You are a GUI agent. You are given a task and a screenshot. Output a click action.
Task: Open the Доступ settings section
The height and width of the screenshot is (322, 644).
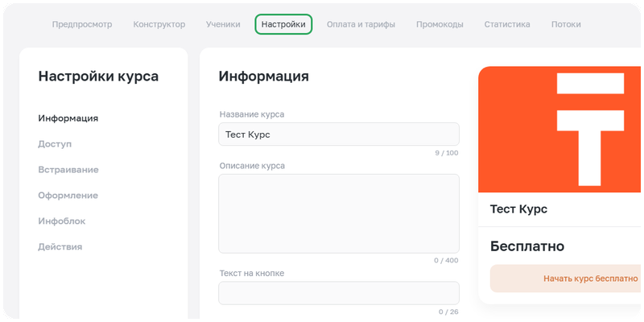click(55, 144)
